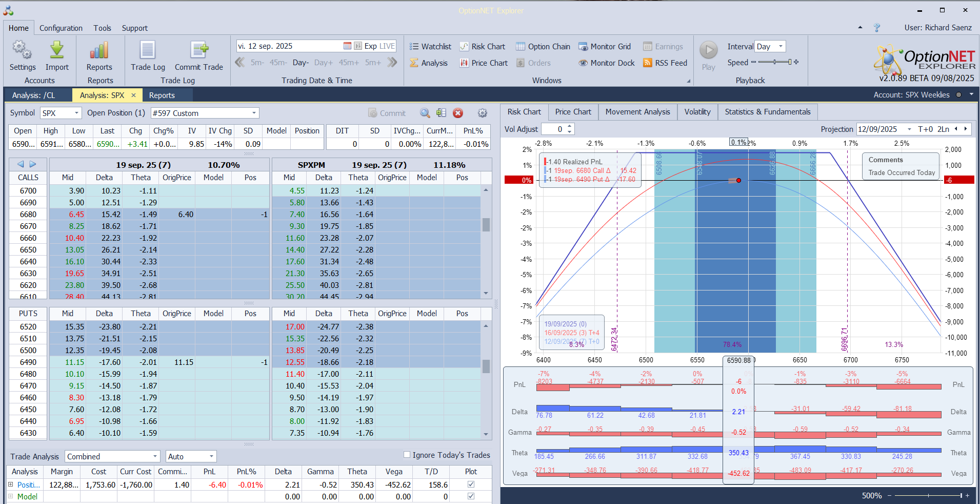Open the Risk Chart window
The width and height of the screenshot is (980, 504).
tap(483, 47)
